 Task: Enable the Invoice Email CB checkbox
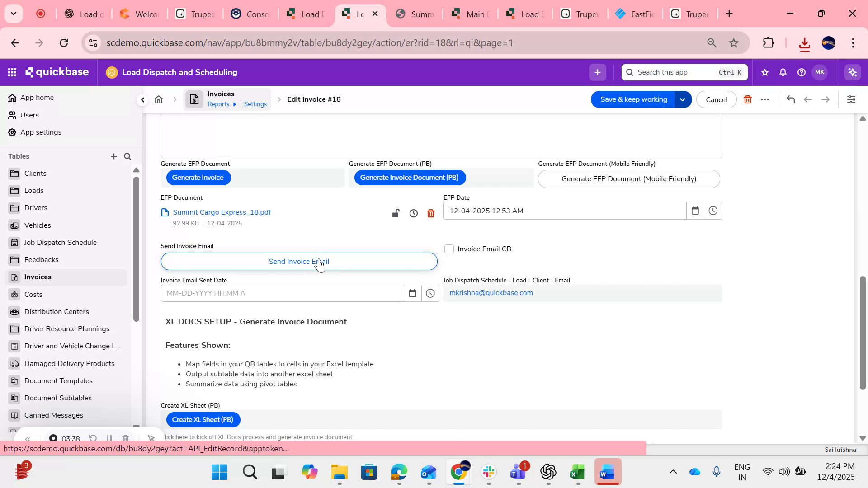pos(449,249)
